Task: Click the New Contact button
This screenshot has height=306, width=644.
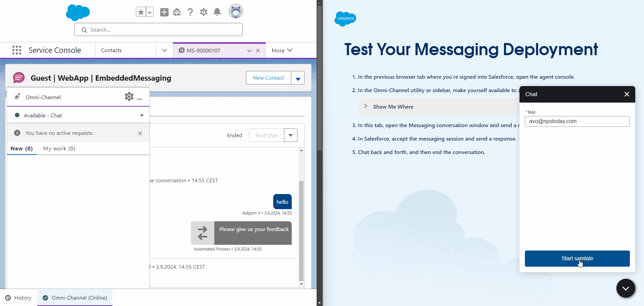Action: (x=268, y=78)
